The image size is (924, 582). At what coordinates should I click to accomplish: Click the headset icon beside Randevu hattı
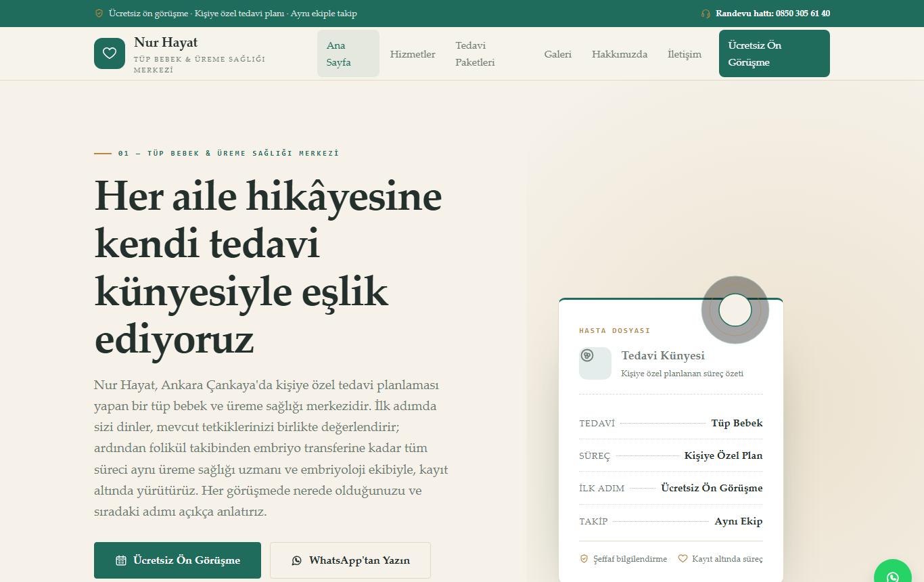(x=706, y=14)
